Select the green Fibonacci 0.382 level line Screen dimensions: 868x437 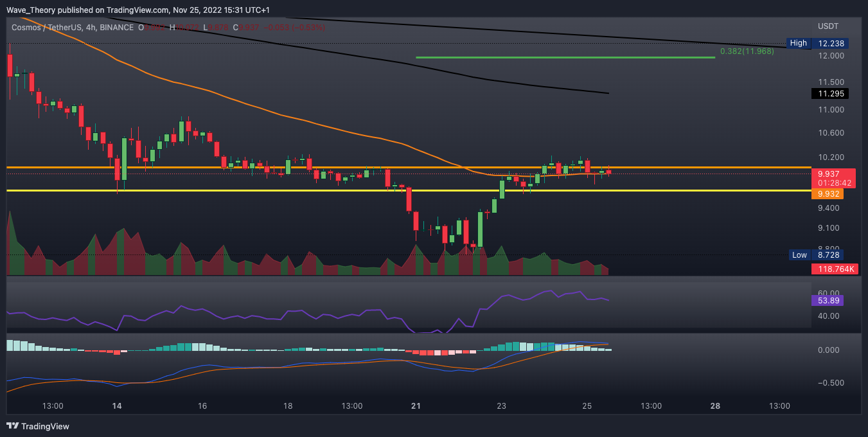tap(565, 57)
